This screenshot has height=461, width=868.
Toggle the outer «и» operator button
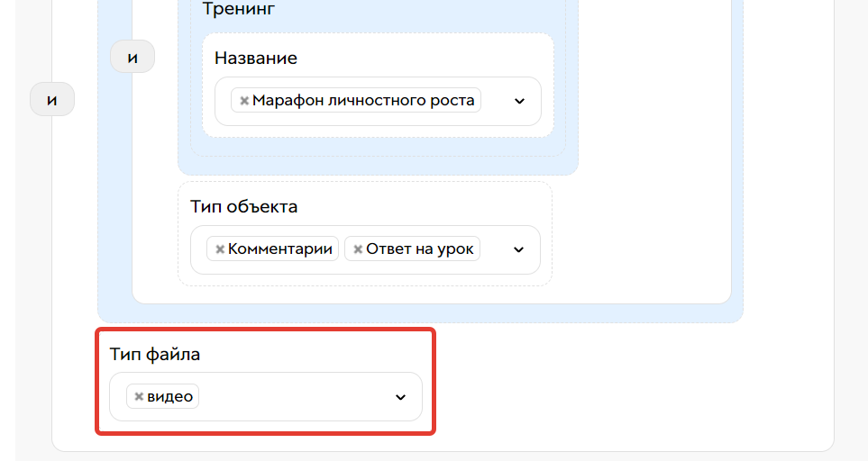point(52,100)
